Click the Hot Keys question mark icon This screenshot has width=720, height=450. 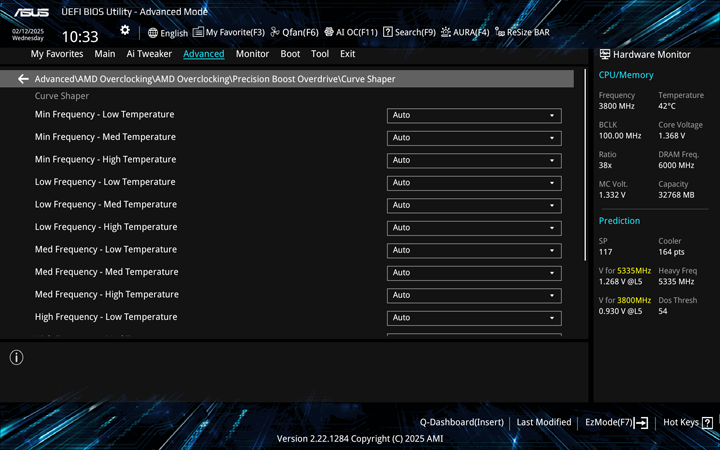(x=707, y=423)
